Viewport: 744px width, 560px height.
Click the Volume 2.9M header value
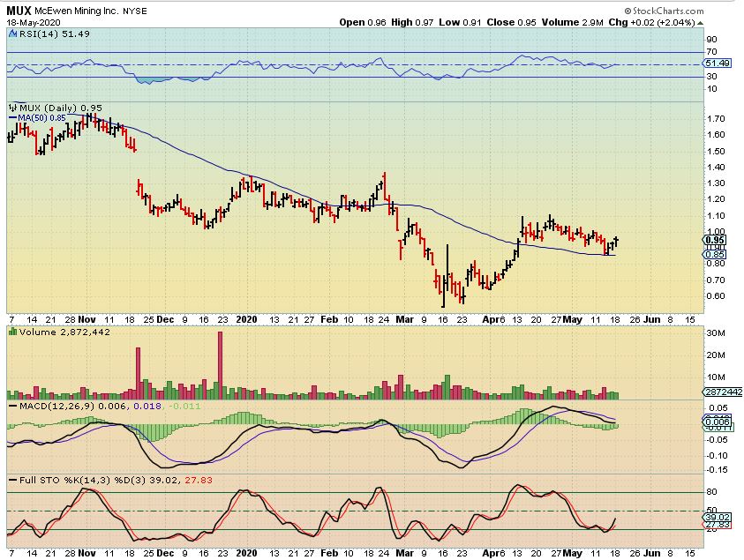click(573, 22)
